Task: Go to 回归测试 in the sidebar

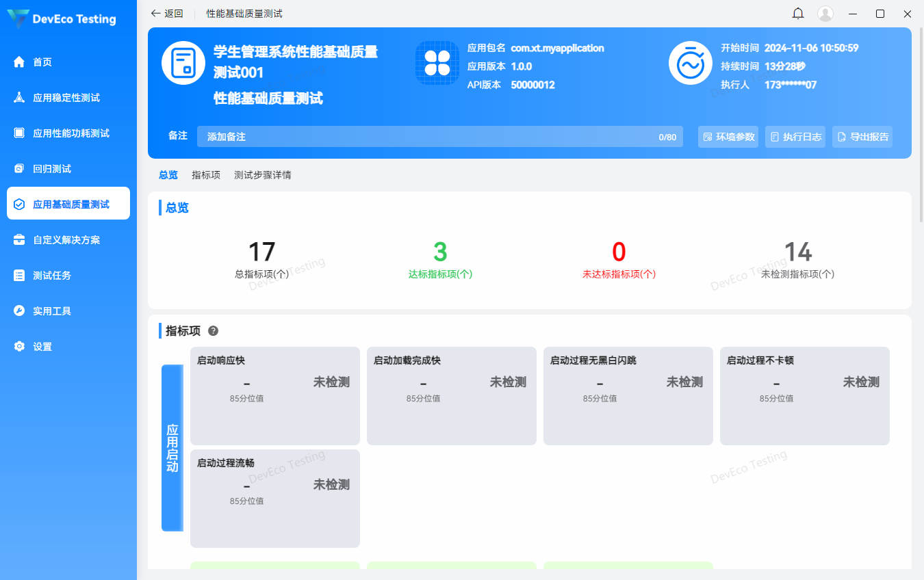Action: (x=68, y=169)
